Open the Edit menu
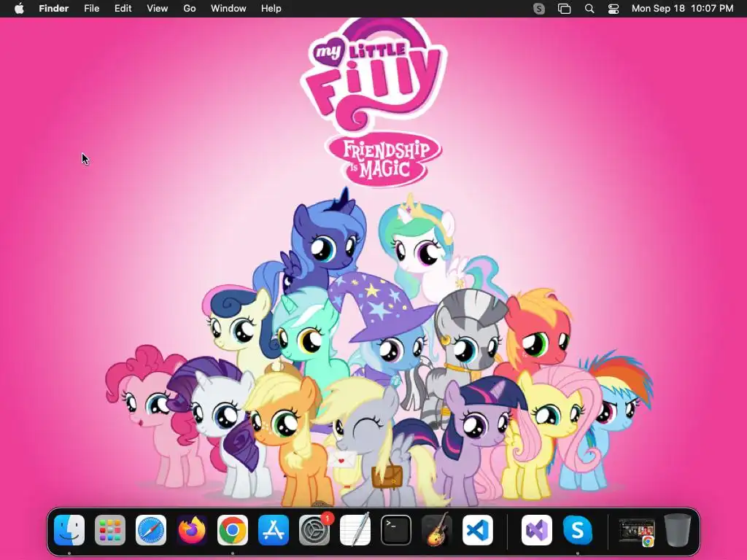 [123, 9]
